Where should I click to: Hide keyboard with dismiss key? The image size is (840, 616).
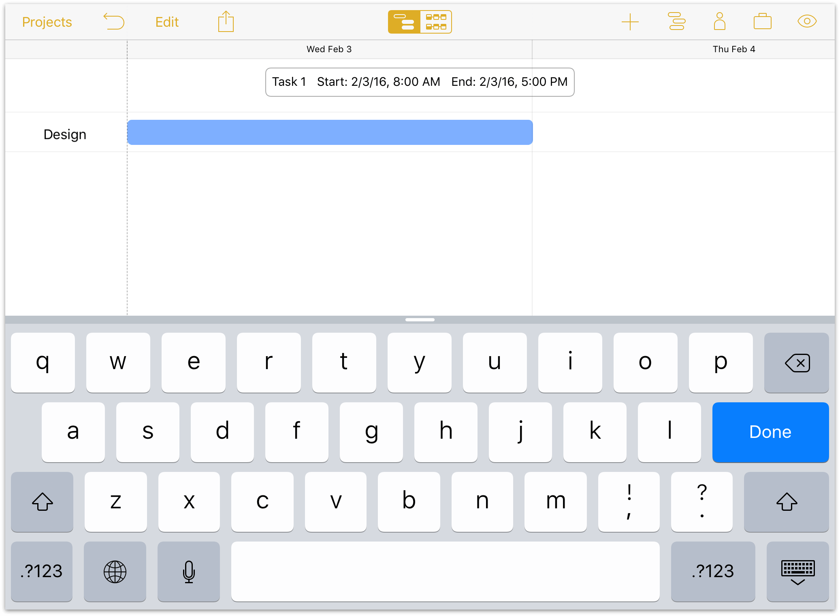pos(797,571)
